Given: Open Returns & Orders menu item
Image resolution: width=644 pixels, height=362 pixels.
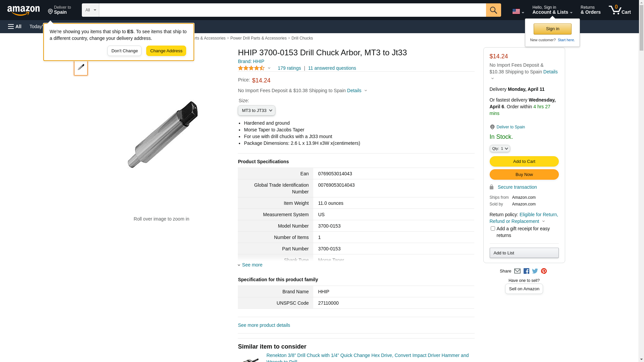Looking at the screenshot, I should coord(590,10).
